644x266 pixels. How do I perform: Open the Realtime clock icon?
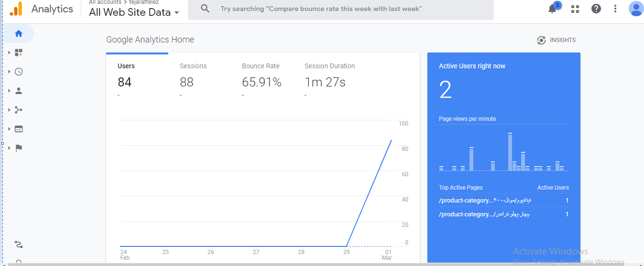click(x=19, y=72)
